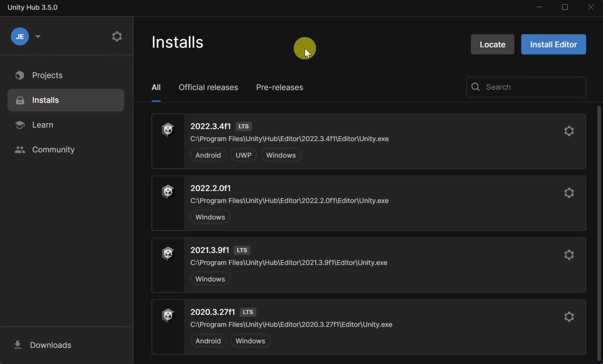
Task: Select the Installs sidebar icon
Action: pos(20,100)
